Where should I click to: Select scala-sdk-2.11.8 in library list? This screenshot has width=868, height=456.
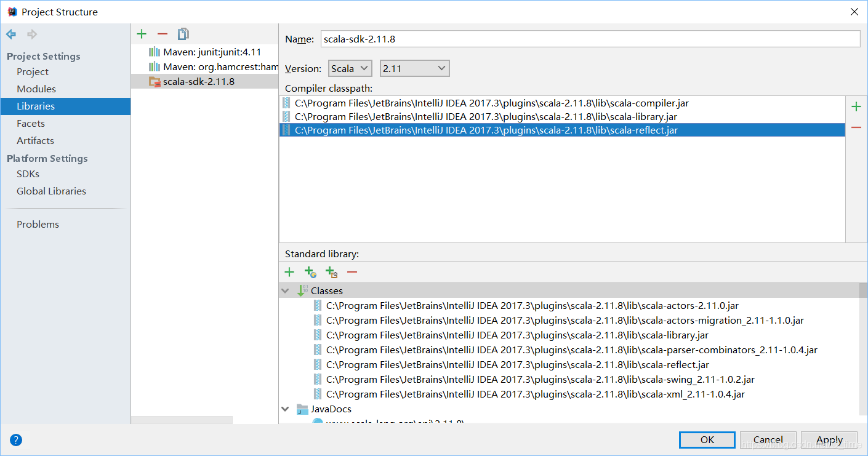[x=205, y=81]
